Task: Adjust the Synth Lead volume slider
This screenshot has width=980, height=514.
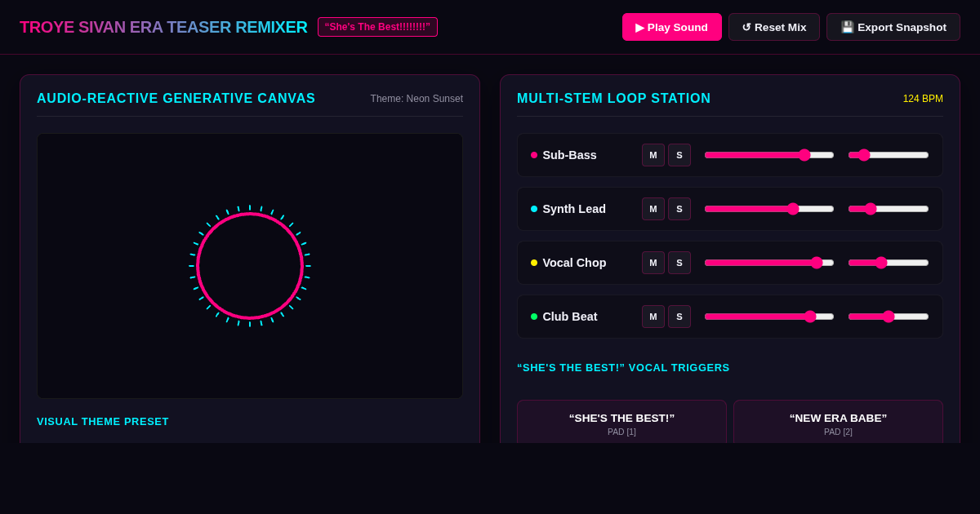Action: point(769,209)
